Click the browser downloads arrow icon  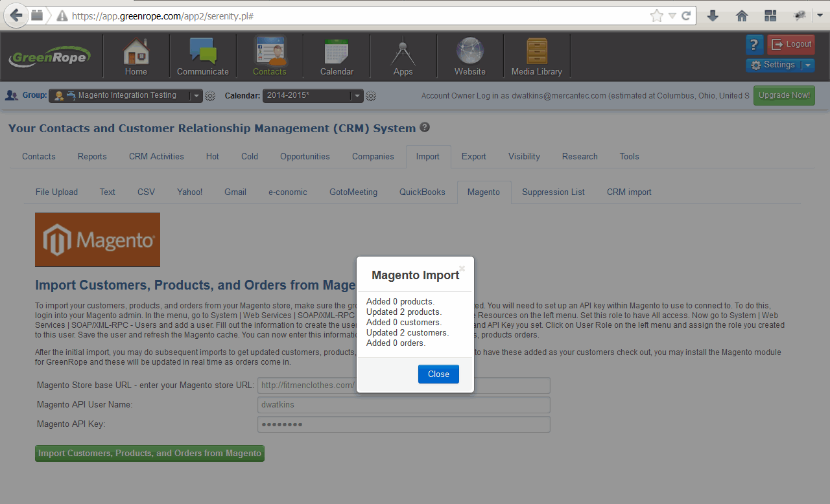(713, 16)
